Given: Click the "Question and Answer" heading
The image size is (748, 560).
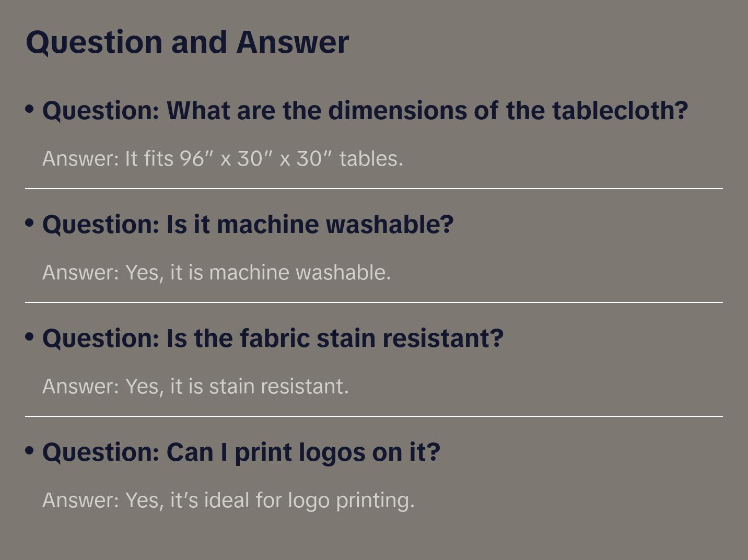Looking at the screenshot, I should [x=187, y=42].
